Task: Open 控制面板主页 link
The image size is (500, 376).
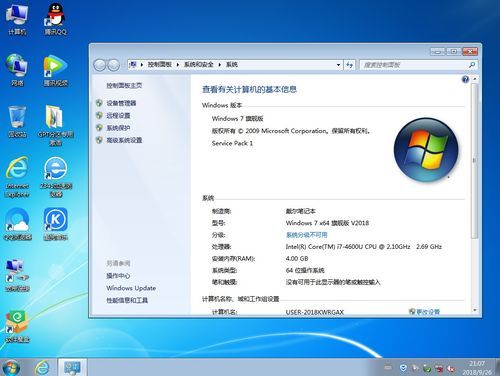Action: coord(124,86)
